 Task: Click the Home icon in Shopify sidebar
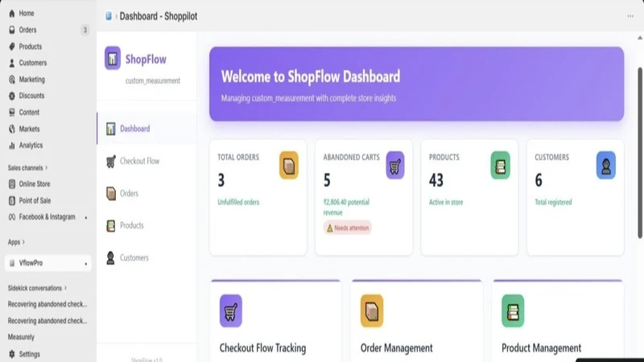click(x=12, y=13)
